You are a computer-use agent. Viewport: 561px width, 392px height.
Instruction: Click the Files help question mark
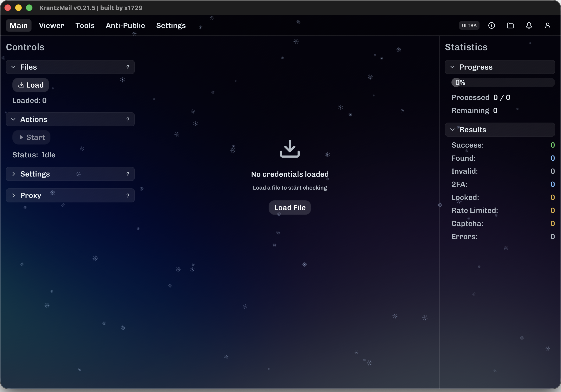pyautogui.click(x=128, y=67)
